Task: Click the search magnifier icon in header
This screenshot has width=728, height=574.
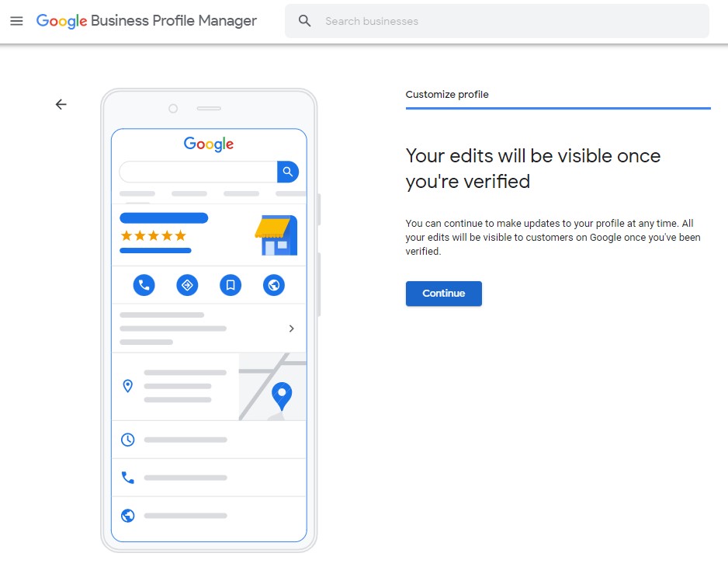Action: (x=304, y=21)
